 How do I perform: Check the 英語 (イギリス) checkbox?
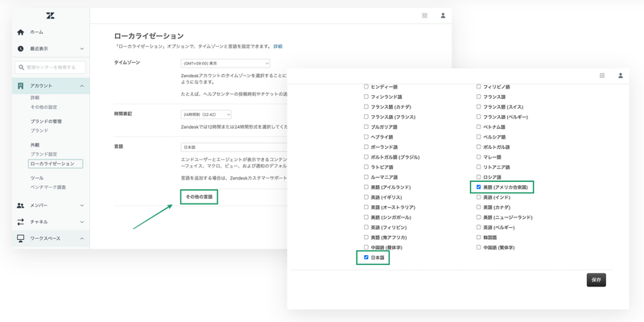(366, 197)
